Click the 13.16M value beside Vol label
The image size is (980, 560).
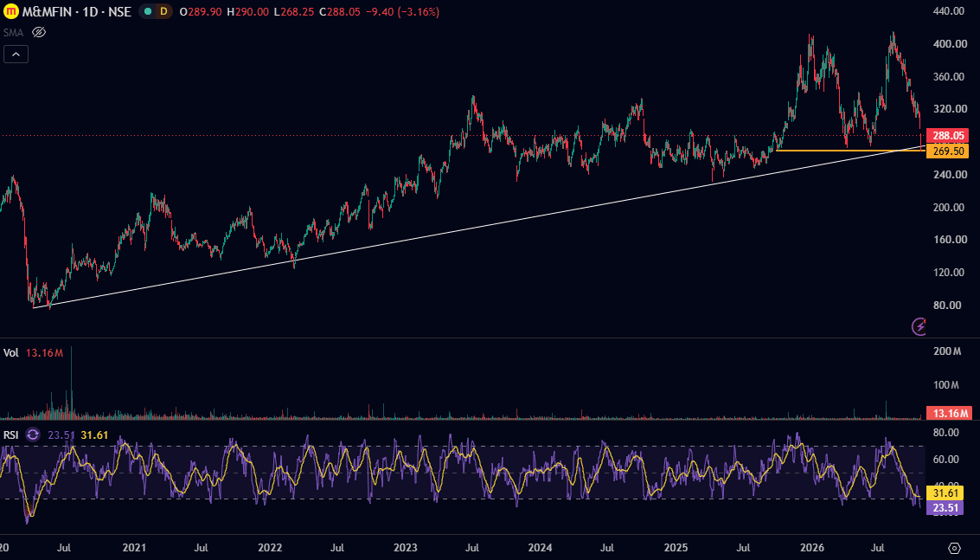pos(44,353)
